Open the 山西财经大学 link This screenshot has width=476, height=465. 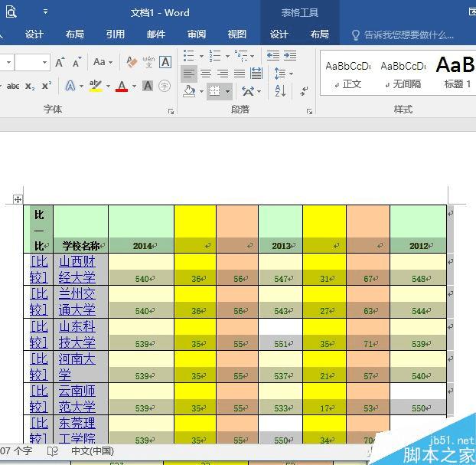click(x=77, y=270)
